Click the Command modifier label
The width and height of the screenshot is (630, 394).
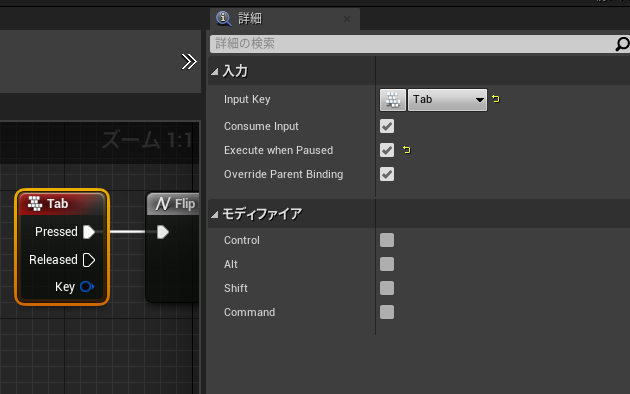click(x=250, y=312)
